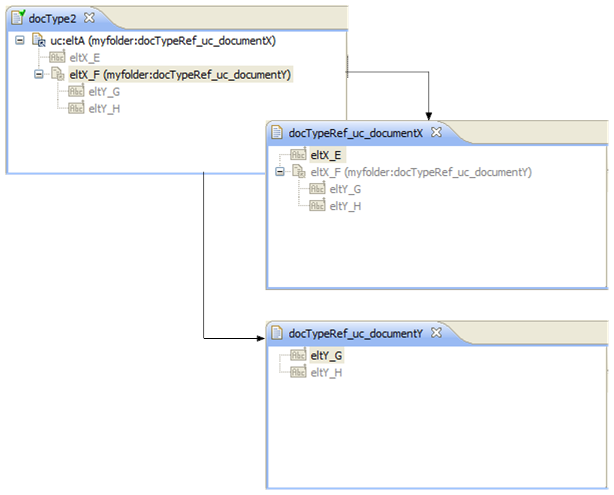Screen dimensions: 614x495
Task: Close the docType2 tab
Action: point(89,17)
